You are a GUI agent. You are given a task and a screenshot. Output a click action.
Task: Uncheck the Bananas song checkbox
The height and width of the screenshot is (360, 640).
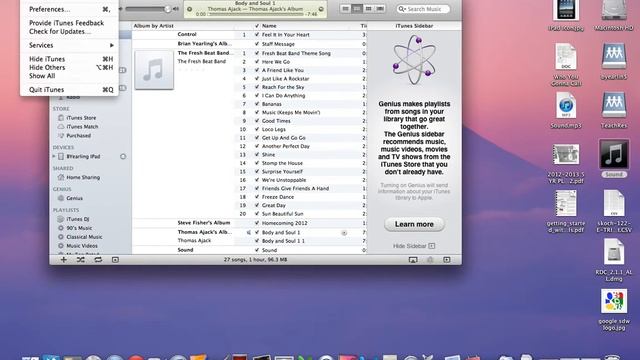[x=257, y=104]
